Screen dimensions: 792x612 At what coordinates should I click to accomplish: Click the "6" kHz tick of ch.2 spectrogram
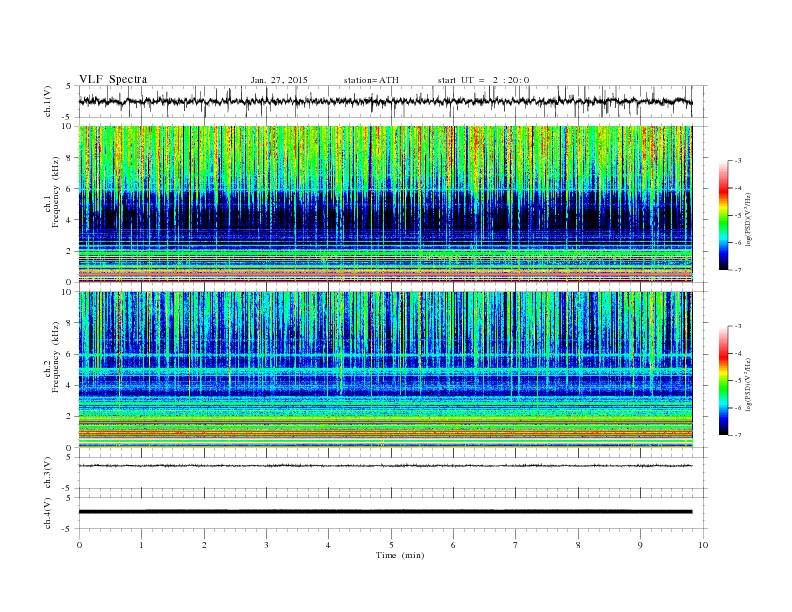70,354
